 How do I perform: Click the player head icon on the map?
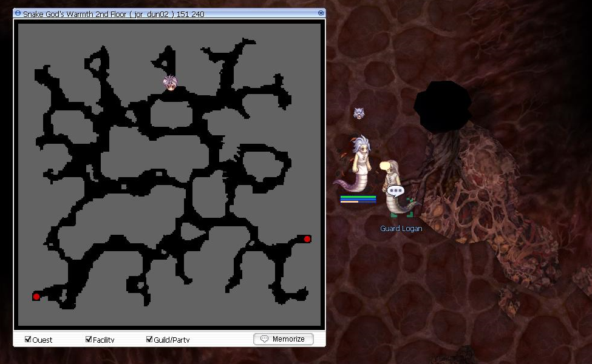(x=170, y=83)
